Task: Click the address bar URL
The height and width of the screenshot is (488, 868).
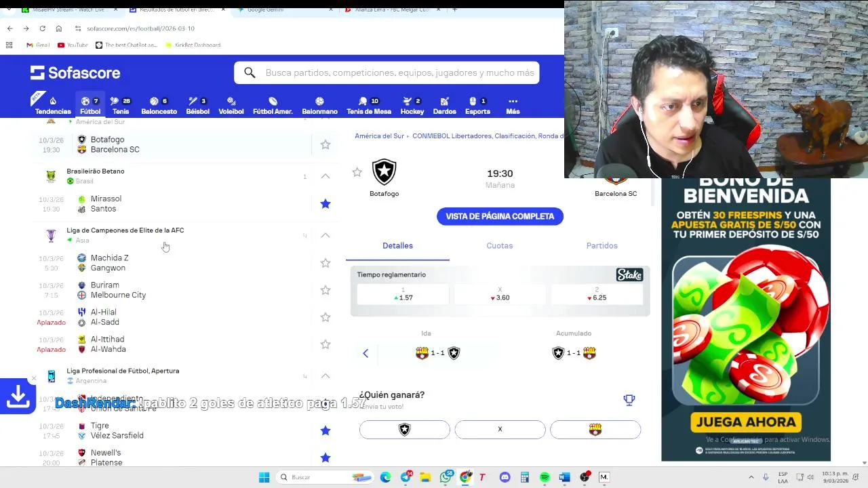Action: point(140,28)
